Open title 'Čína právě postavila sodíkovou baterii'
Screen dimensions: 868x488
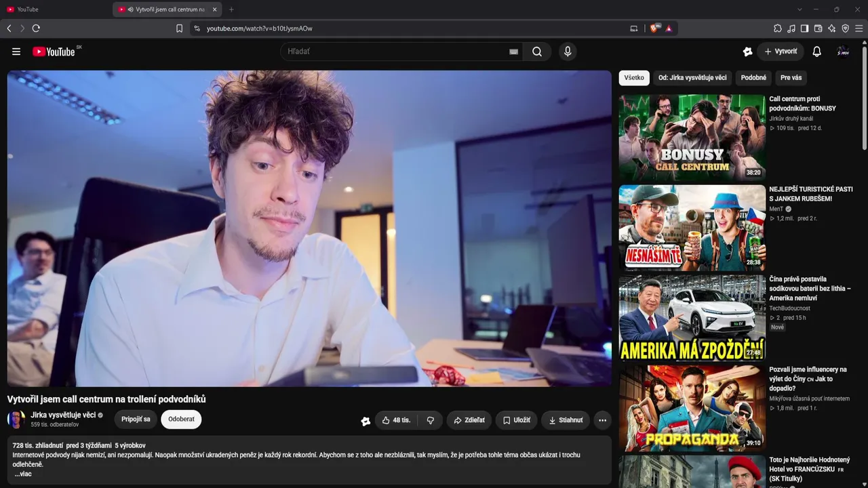coord(810,289)
